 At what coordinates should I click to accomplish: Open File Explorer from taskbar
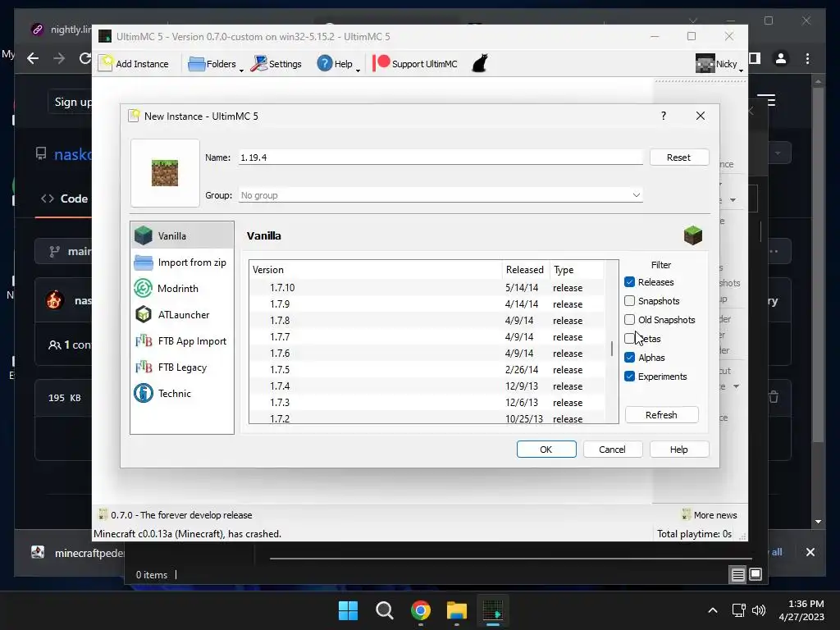(x=456, y=610)
